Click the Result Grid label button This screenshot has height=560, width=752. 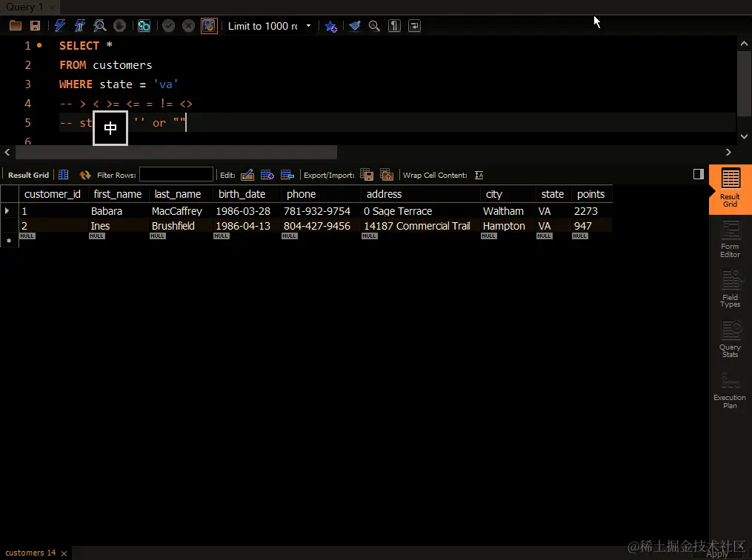click(x=28, y=175)
